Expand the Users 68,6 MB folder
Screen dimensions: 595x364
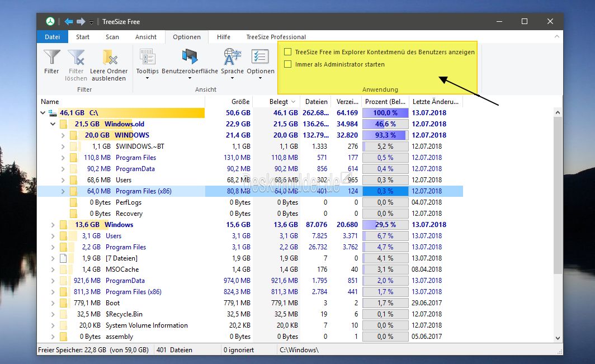point(63,180)
